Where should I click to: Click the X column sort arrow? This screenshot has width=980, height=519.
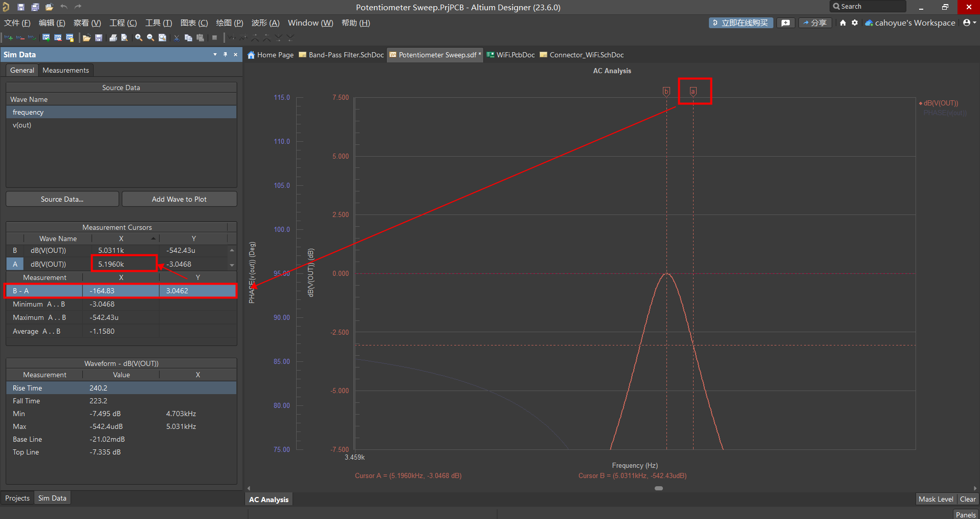coord(153,239)
